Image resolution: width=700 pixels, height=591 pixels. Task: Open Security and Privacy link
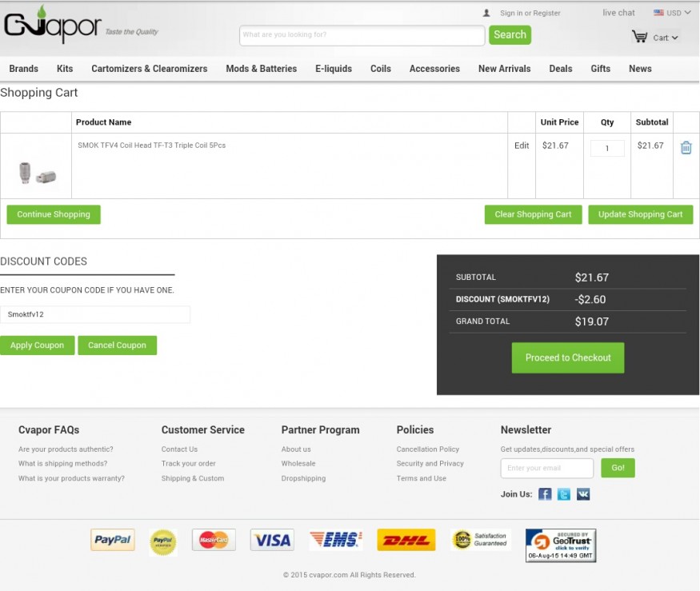pyautogui.click(x=430, y=464)
